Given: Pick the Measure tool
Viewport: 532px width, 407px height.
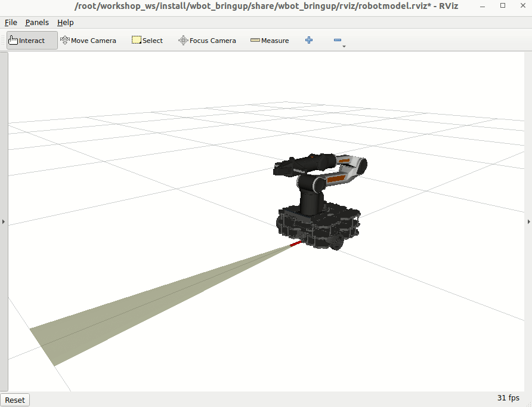Looking at the screenshot, I should [x=270, y=40].
